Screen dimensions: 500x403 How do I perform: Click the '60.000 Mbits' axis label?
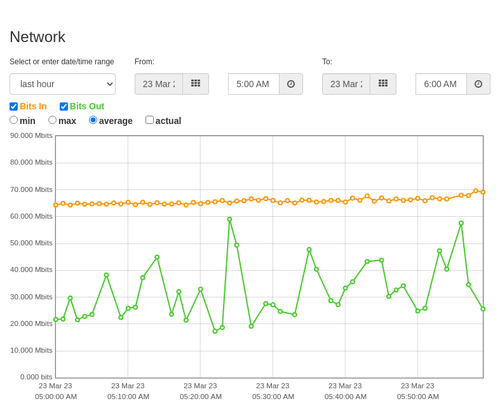point(31,216)
